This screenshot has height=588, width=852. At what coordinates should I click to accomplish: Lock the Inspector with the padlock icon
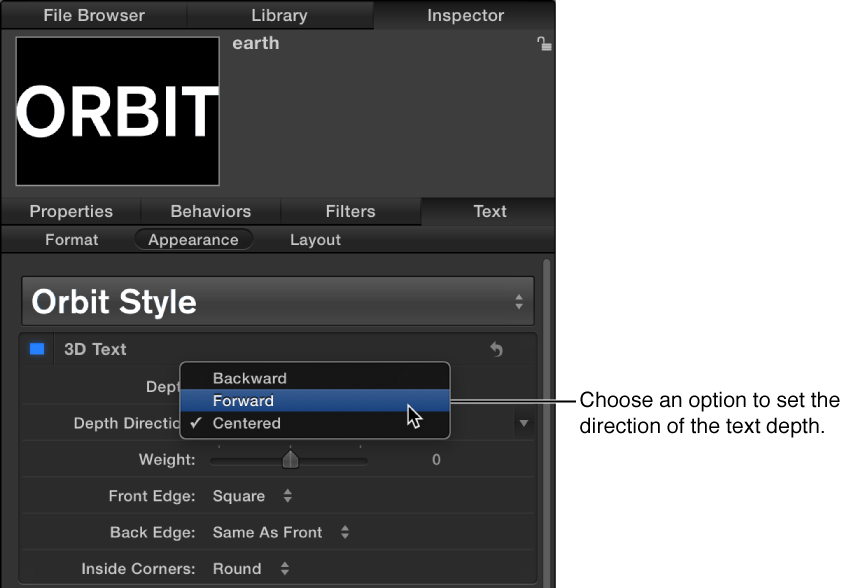click(543, 44)
